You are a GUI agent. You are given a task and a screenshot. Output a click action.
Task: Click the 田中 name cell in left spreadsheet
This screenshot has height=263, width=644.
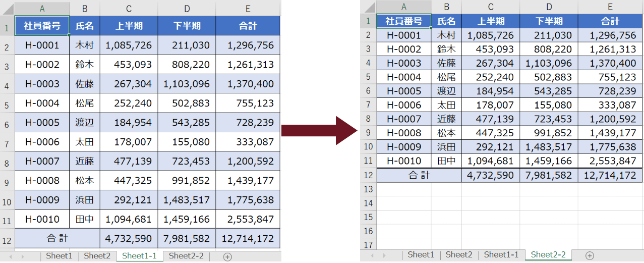pos(85,219)
